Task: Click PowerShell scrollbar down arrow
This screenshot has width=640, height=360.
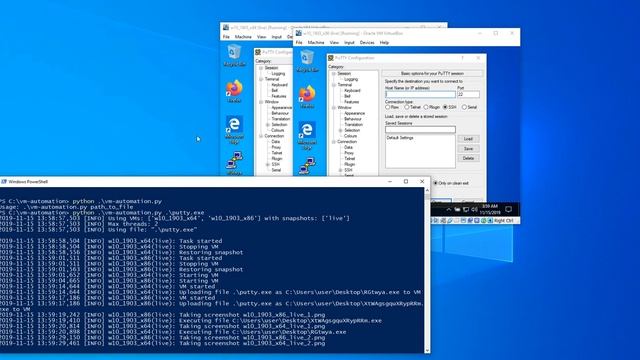Action: point(427,350)
